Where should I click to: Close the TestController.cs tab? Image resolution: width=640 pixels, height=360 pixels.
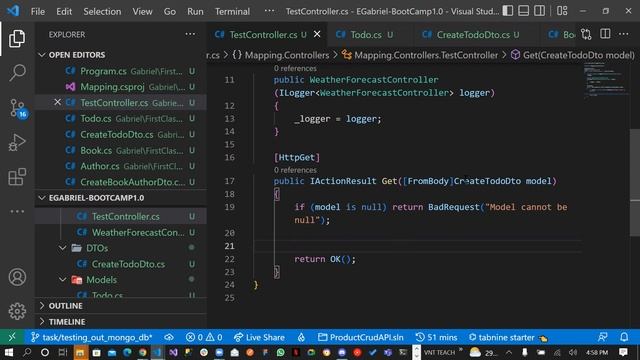tap(317, 34)
